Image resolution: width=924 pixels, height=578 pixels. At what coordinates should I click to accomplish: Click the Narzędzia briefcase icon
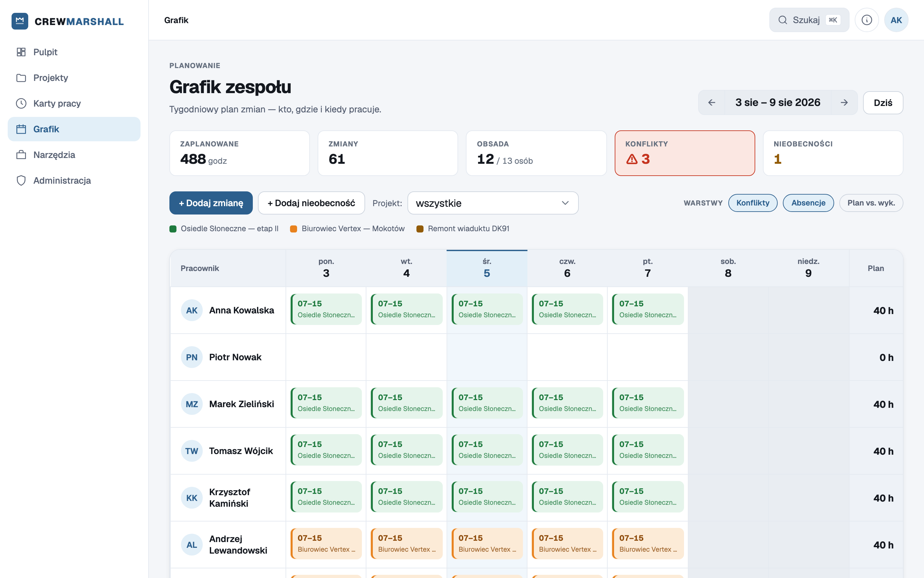pyautogui.click(x=21, y=155)
